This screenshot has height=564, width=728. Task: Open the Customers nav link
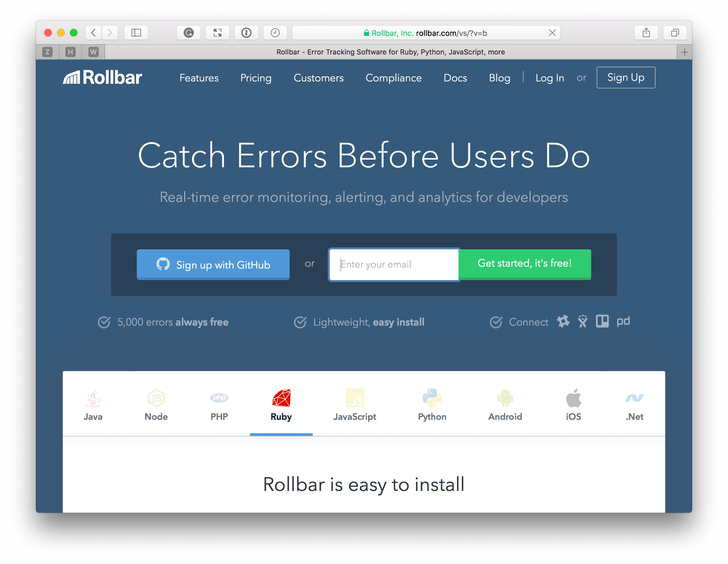click(x=319, y=78)
